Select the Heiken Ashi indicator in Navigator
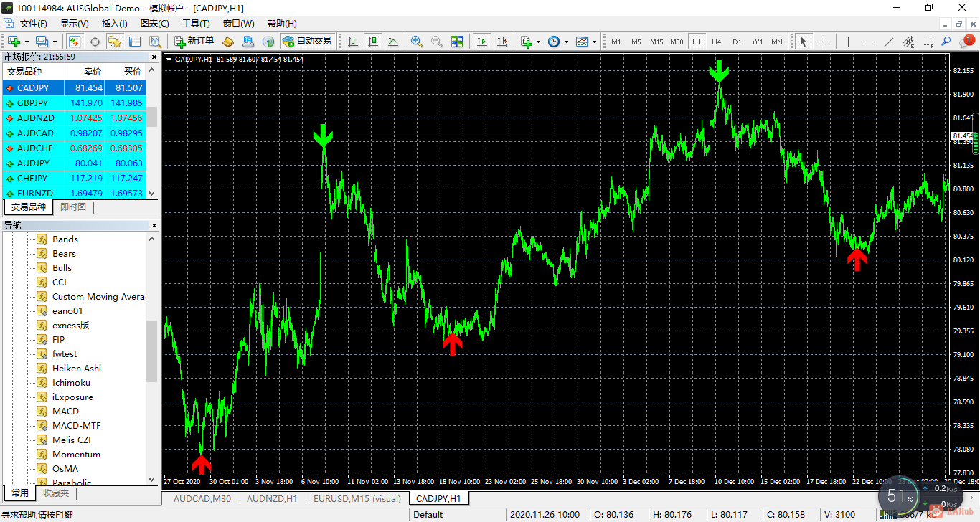This screenshot has width=980, height=522. tap(76, 369)
